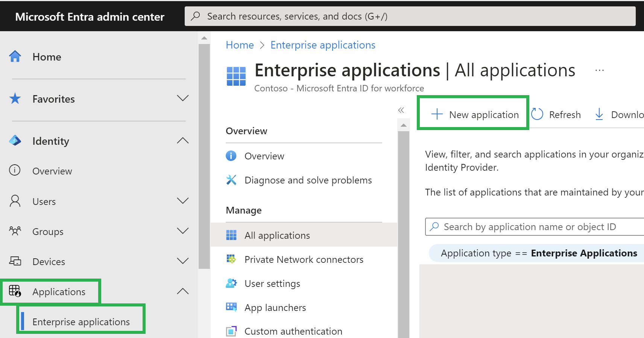The image size is (644, 338).
Task: Click Microsoft Entra admin center title
Action: (90, 17)
